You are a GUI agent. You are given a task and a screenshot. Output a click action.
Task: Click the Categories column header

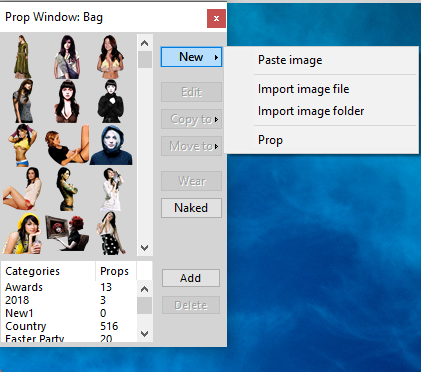tap(49, 271)
